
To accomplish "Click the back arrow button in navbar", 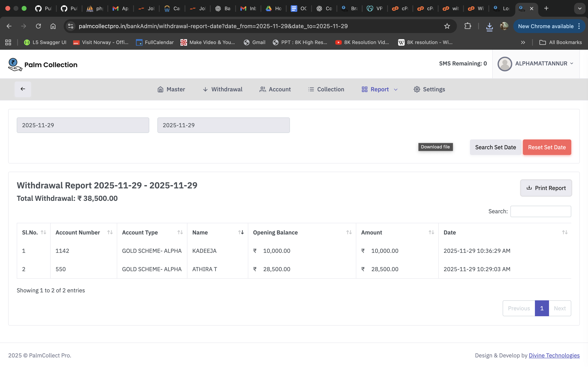I will (23, 89).
